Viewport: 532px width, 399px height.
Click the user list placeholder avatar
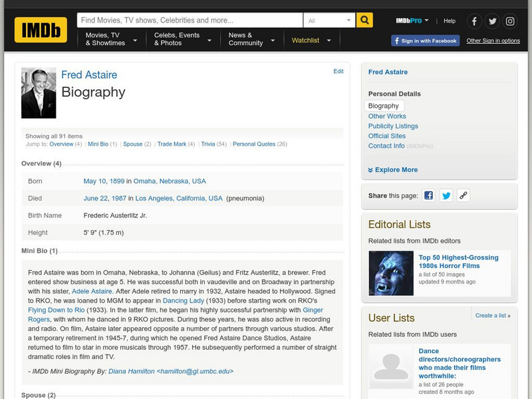[391, 367]
